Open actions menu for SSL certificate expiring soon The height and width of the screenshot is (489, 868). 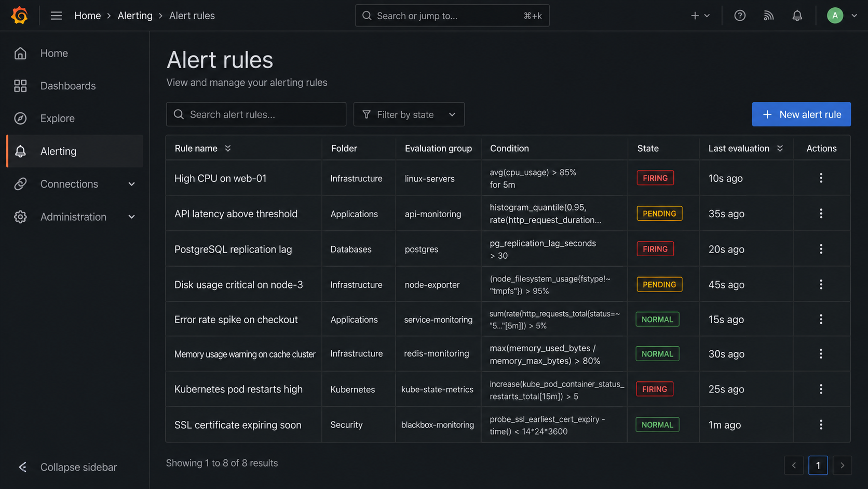point(821,425)
